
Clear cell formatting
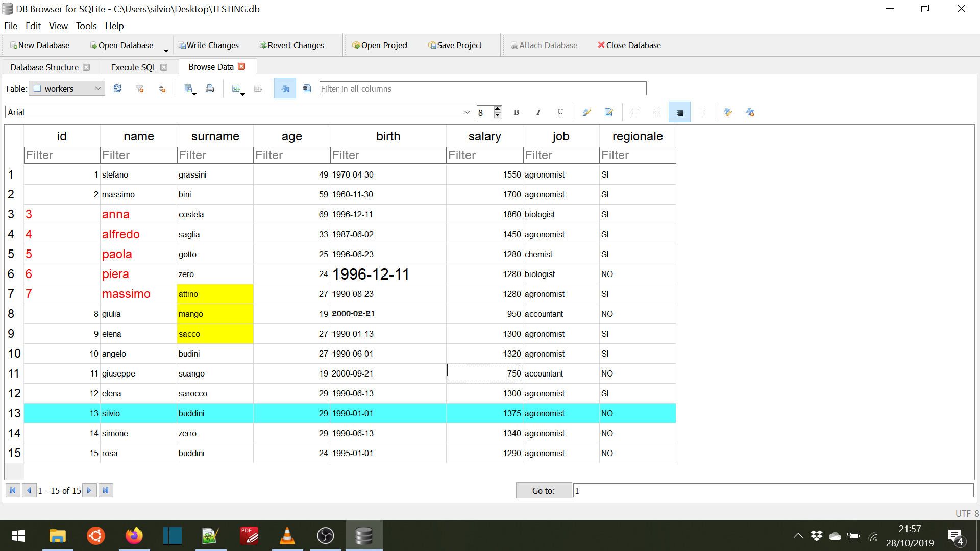(750, 112)
